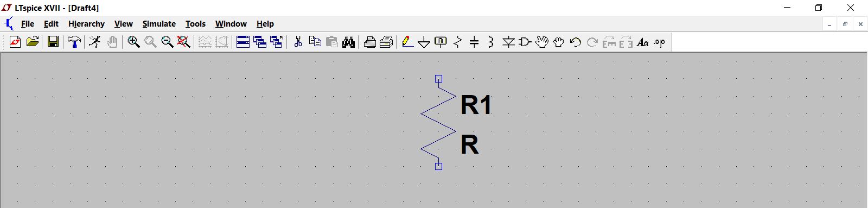Open Print Setup icon
868x208 pixels.
[386, 42]
